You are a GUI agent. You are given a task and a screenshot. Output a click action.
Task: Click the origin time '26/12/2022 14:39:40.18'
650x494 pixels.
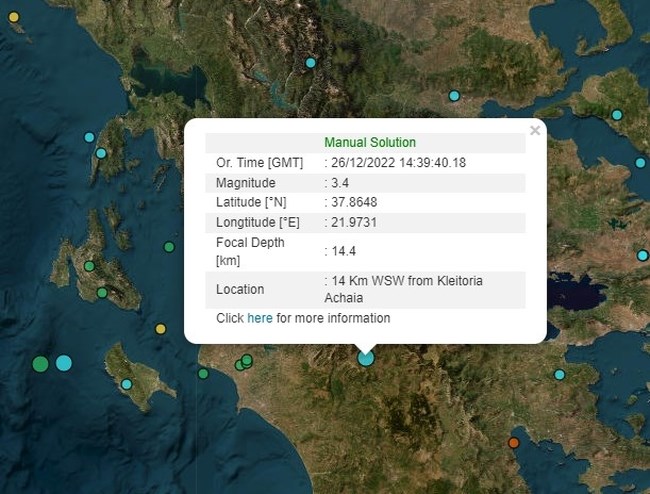[x=398, y=162]
